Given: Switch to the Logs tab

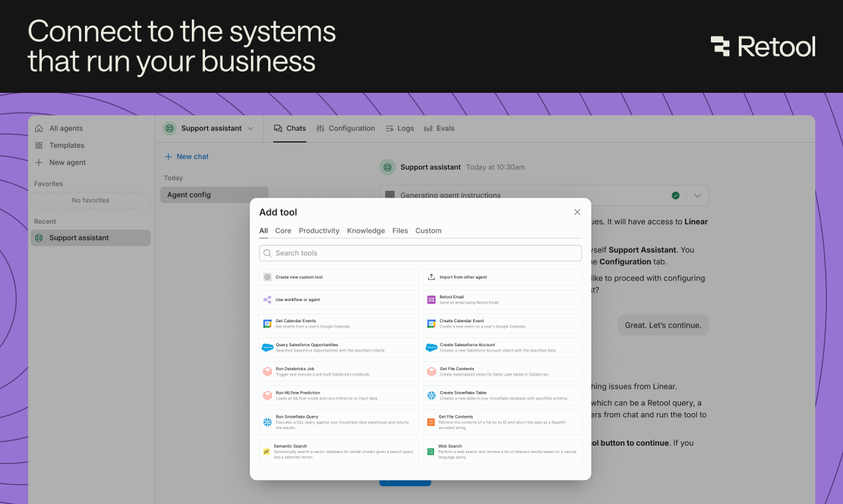Looking at the screenshot, I should [400, 129].
